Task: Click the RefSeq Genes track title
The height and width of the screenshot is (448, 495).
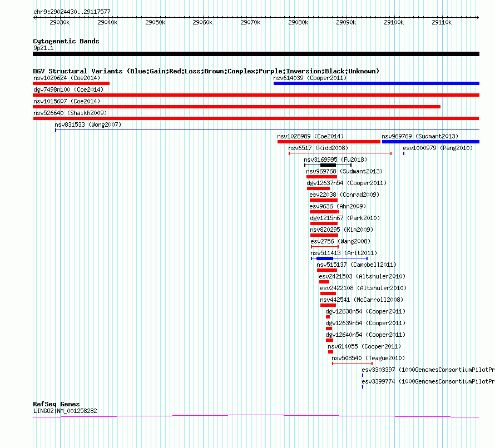Action: (x=56, y=404)
